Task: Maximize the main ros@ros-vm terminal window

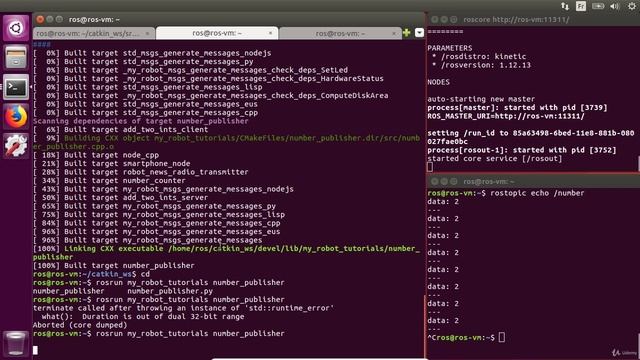Action: 60,19
